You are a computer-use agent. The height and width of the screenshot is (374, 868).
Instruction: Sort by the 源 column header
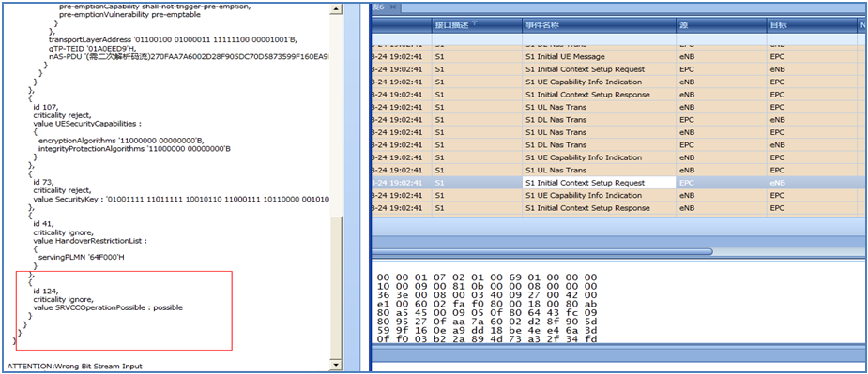722,25
